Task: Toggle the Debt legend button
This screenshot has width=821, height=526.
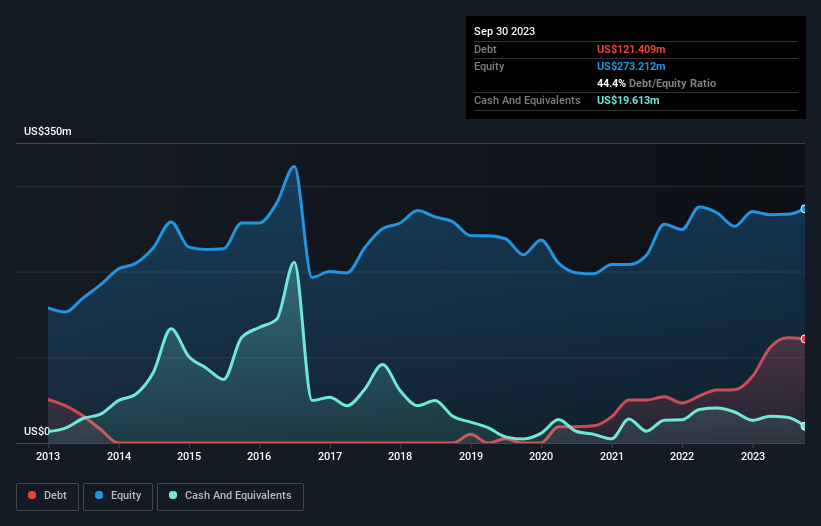Action: point(48,496)
